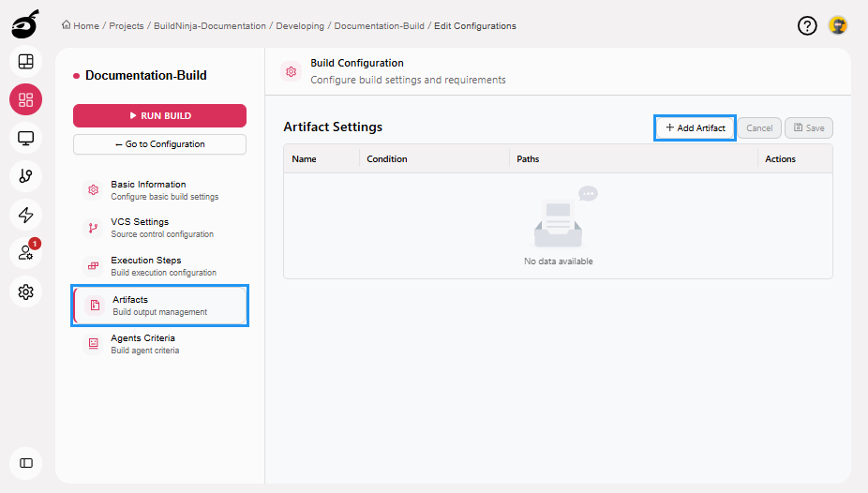Open the VCS Settings section
The height and width of the screenshot is (493, 868).
[159, 228]
